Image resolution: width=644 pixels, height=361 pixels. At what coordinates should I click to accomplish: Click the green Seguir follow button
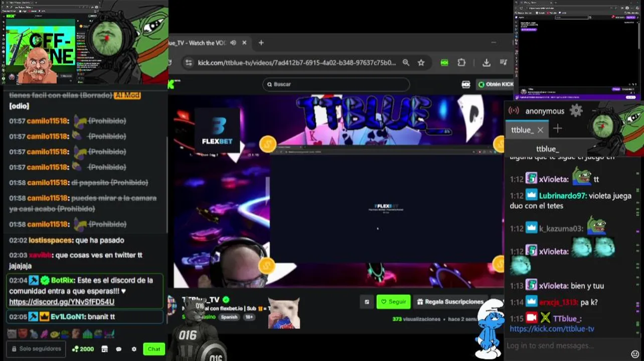click(x=394, y=302)
